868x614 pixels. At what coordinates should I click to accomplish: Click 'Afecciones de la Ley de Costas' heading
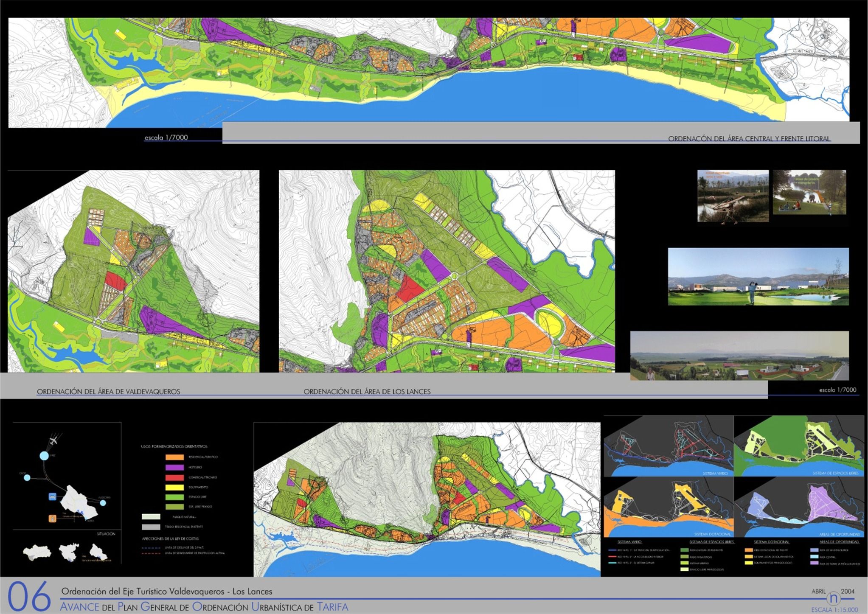coord(170,538)
